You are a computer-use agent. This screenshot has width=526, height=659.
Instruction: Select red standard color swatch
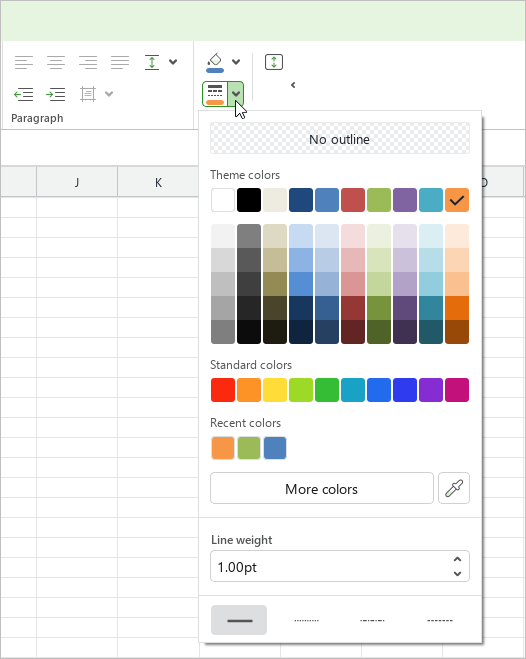pos(223,390)
